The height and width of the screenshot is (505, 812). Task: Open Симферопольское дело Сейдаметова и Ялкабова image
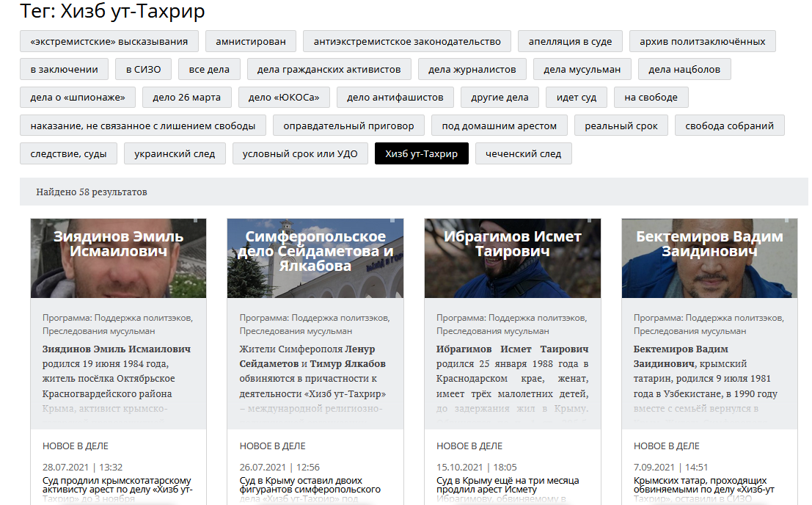pos(315,258)
